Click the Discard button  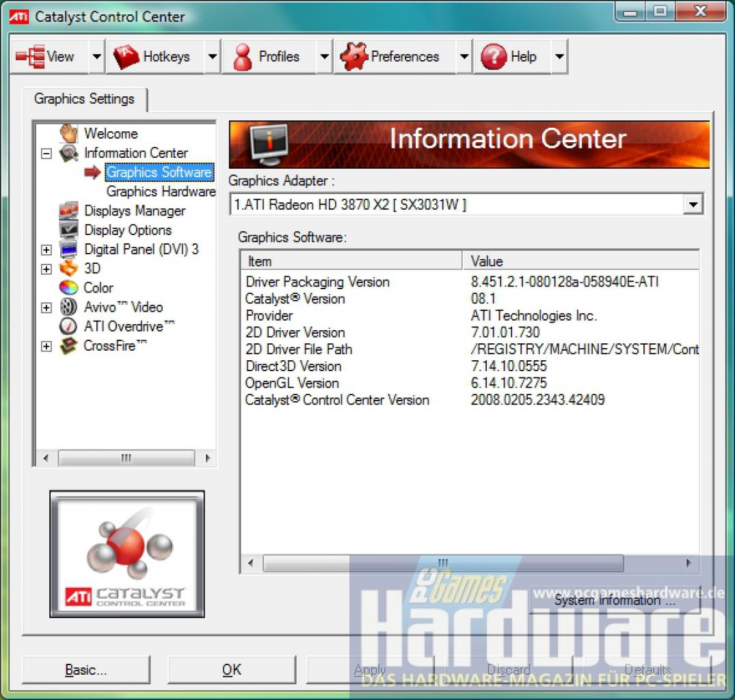click(509, 669)
